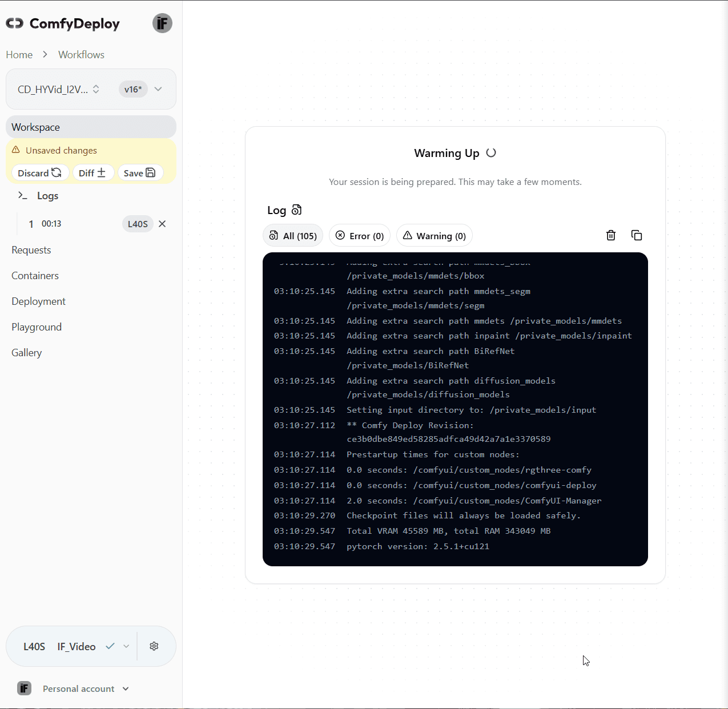Enable the Error (0) log filter

pyautogui.click(x=359, y=235)
